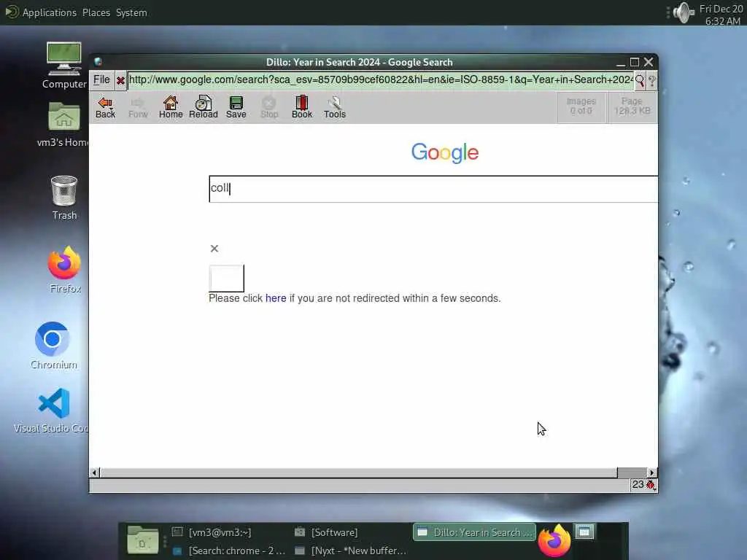The image size is (747, 560).
Task: Click the search magnifier icon beside the URL bar
Action: (x=639, y=80)
